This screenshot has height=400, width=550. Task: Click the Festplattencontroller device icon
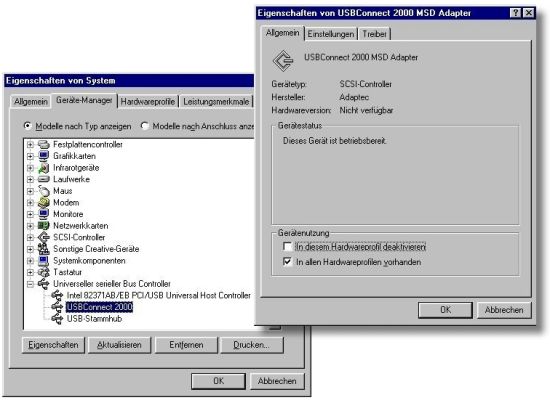[x=43, y=144]
